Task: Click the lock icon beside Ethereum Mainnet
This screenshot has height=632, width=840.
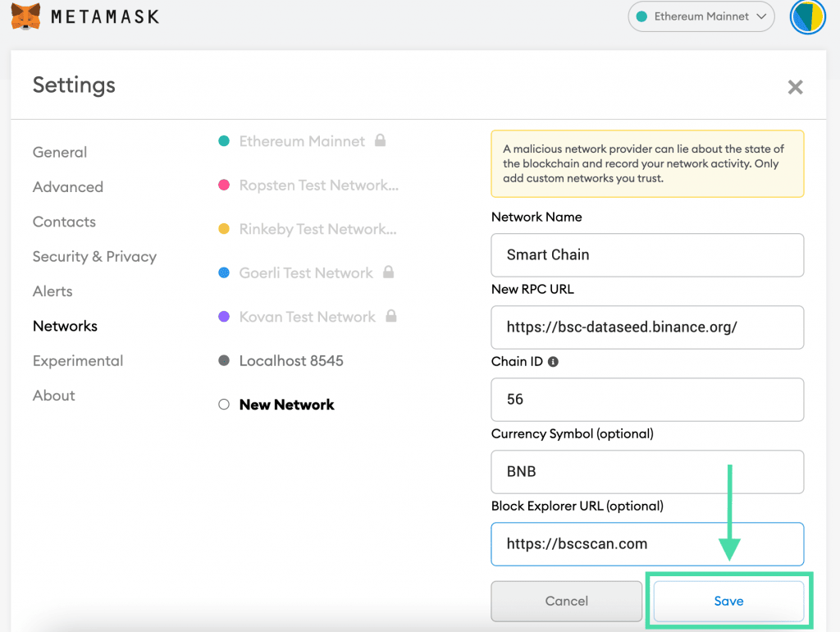Action: 381,140
